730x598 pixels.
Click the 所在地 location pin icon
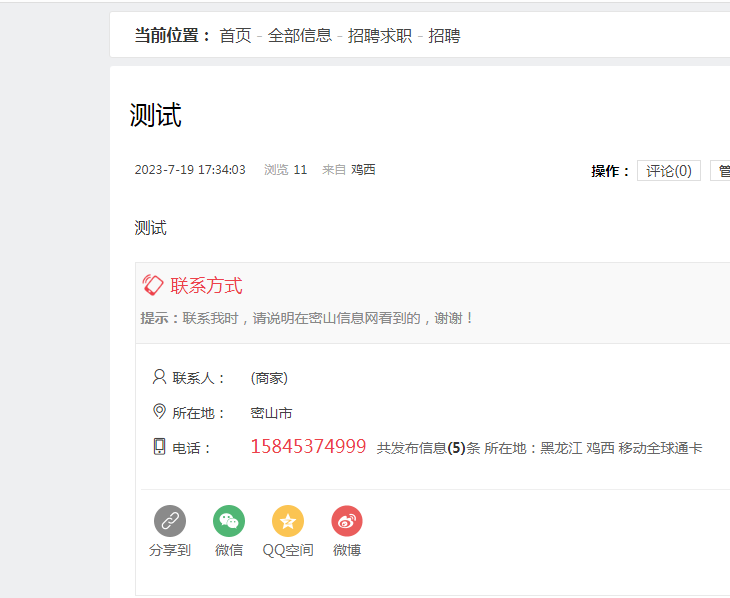[159, 412]
